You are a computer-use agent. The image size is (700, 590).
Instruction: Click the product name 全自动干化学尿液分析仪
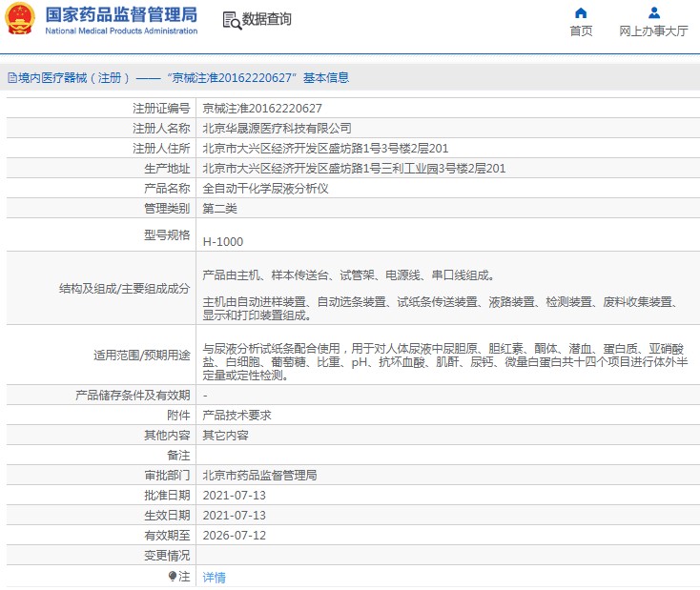click(x=265, y=189)
